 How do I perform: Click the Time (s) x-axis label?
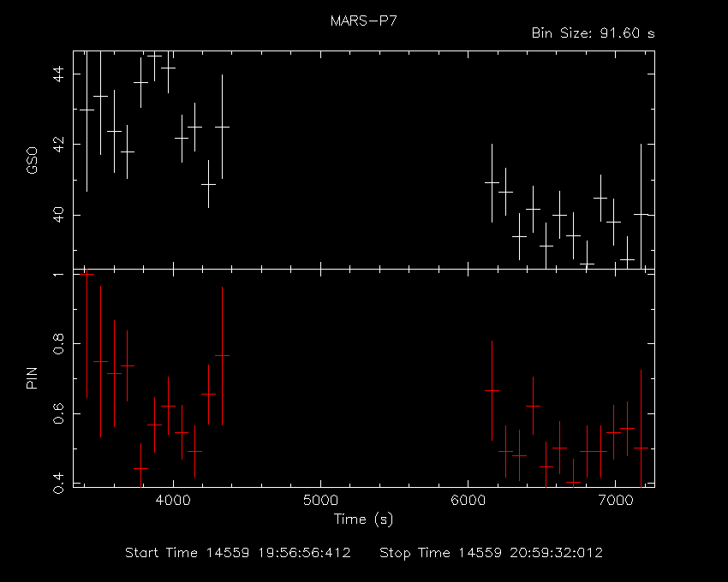point(363,519)
